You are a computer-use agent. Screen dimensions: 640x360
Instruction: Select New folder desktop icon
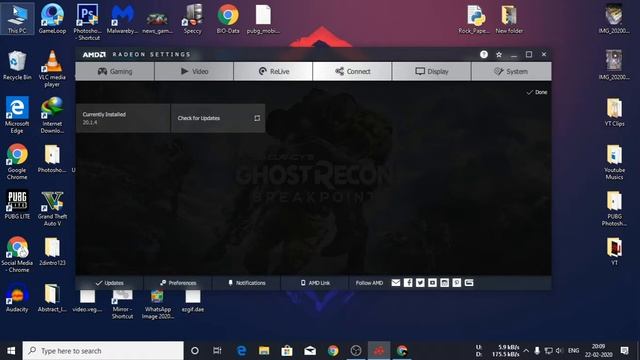coord(509,19)
